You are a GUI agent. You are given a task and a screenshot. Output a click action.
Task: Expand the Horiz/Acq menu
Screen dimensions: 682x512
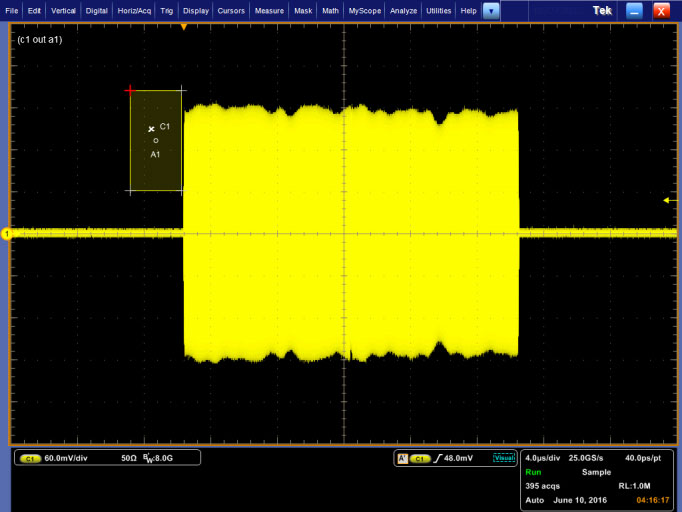click(133, 11)
